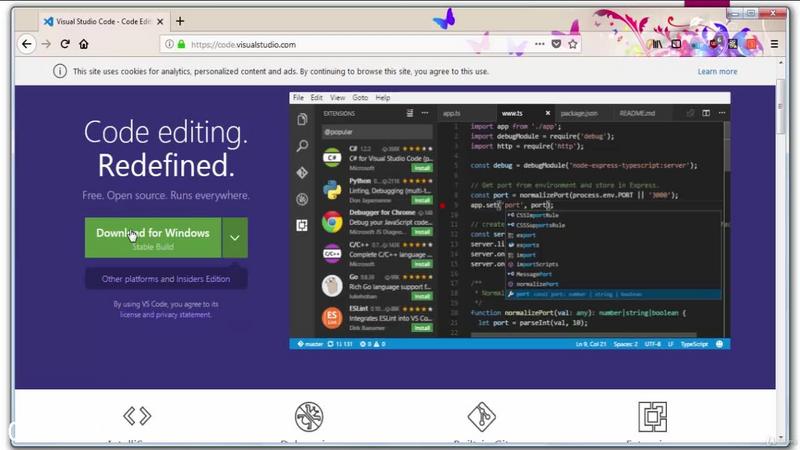Click the code brackets IntelliSense feature icon
The image size is (800, 450).
pos(137,416)
